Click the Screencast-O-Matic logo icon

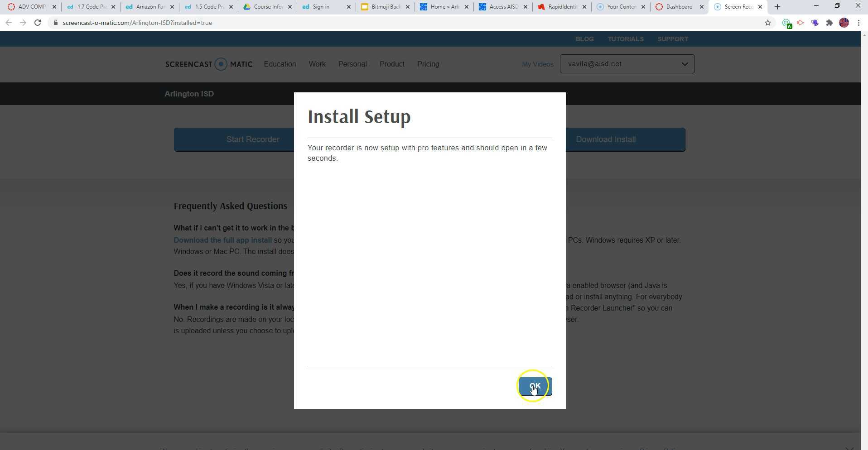pyautogui.click(x=221, y=64)
